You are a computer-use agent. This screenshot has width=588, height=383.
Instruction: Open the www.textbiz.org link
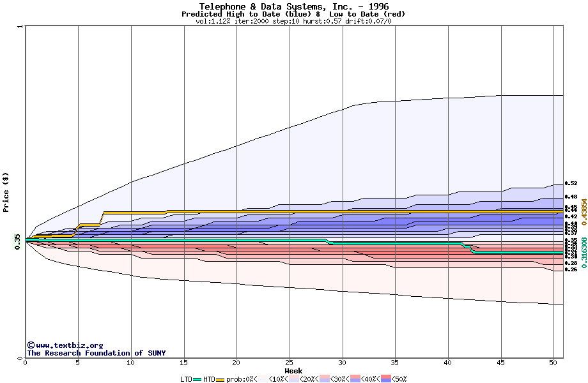coord(70,345)
